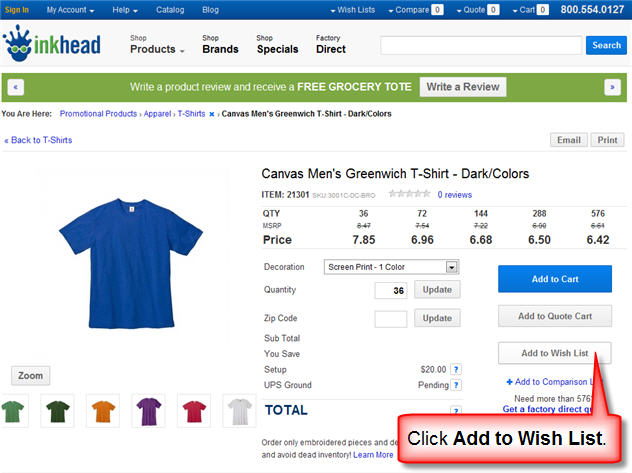Go to previous promo banner arrow
This screenshot has height=473, width=632.
(x=16, y=87)
